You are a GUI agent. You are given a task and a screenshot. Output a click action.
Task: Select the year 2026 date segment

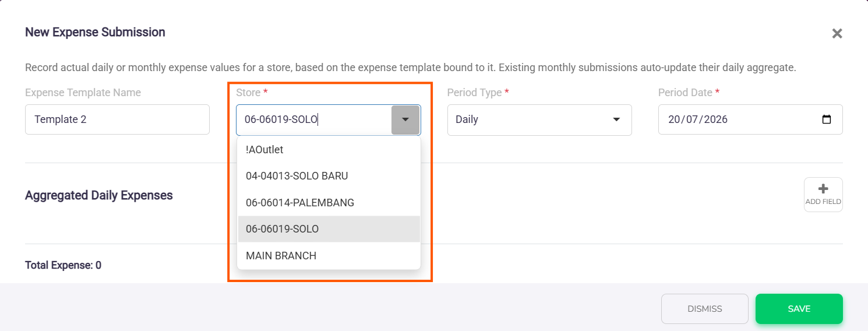click(x=714, y=119)
